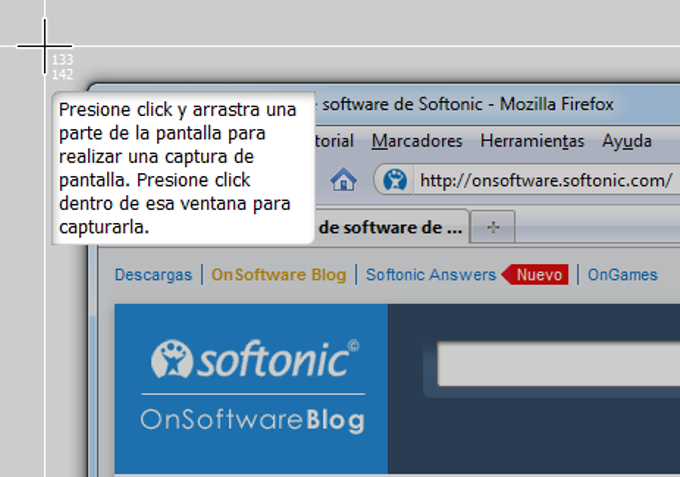Screen dimensions: 680x477
Task: Click the Softonic OnSoftware Blog logo
Action: click(x=252, y=388)
